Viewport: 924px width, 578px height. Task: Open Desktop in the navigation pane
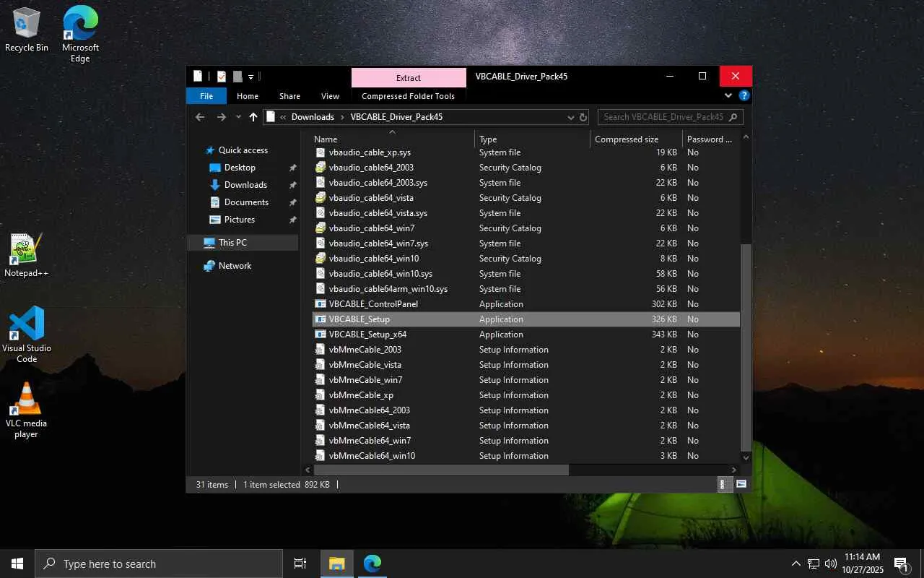240,168
